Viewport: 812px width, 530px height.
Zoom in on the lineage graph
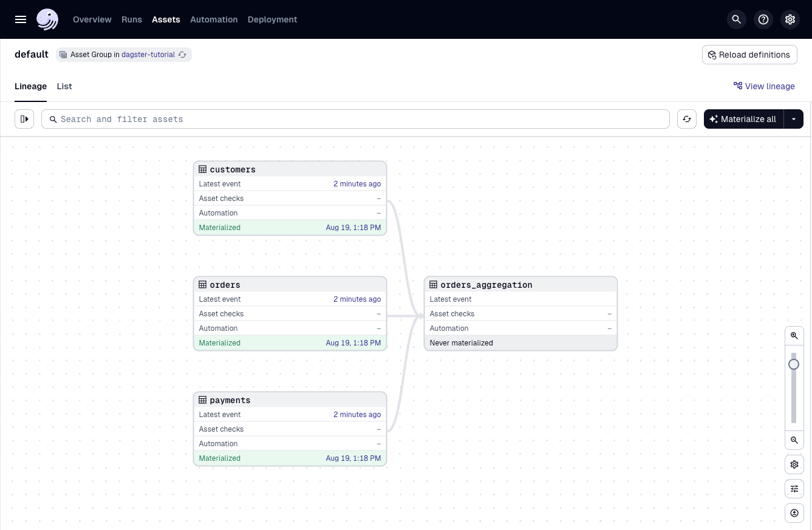coord(794,336)
